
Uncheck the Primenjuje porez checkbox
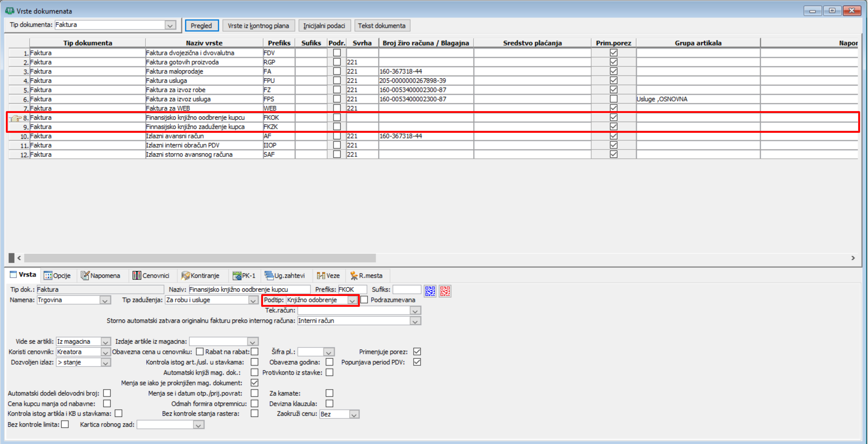417,352
